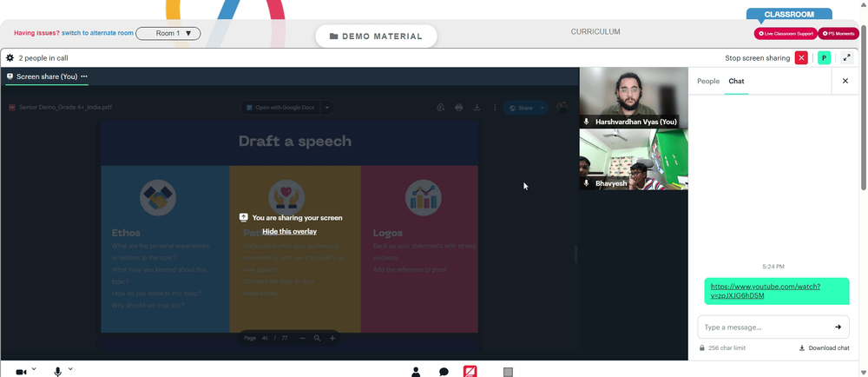Toggle red screen share icon in bottom bar
The width and height of the screenshot is (868, 377).
(x=470, y=372)
